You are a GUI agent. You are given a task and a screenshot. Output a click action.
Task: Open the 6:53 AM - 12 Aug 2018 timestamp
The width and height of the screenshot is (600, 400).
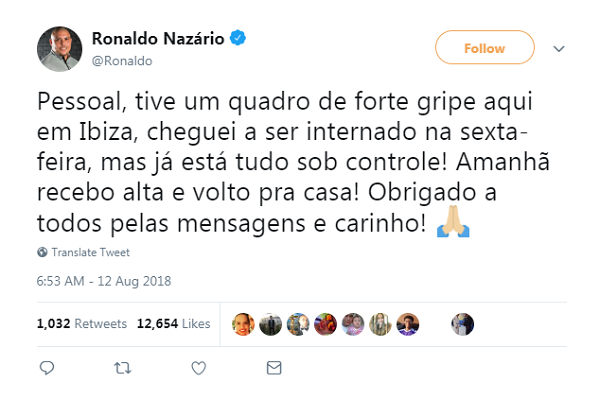[x=104, y=281]
